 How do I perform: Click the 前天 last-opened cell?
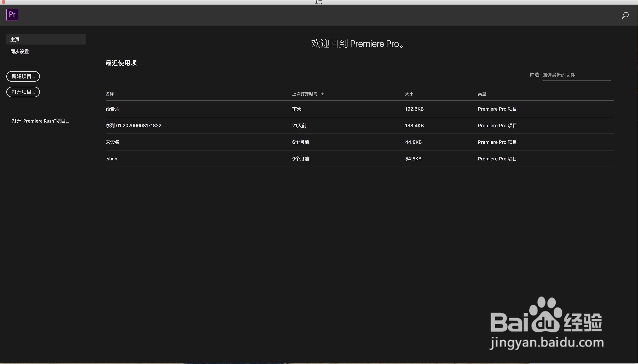[297, 109]
